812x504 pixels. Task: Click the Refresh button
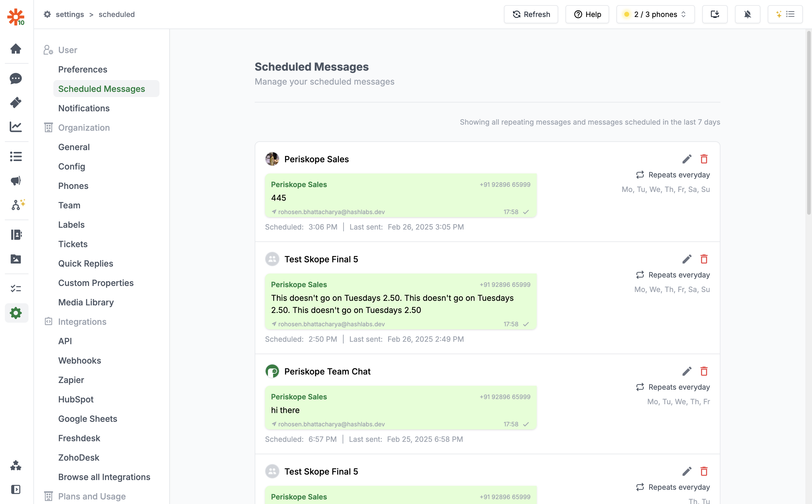pyautogui.click(x=531, y=14)
